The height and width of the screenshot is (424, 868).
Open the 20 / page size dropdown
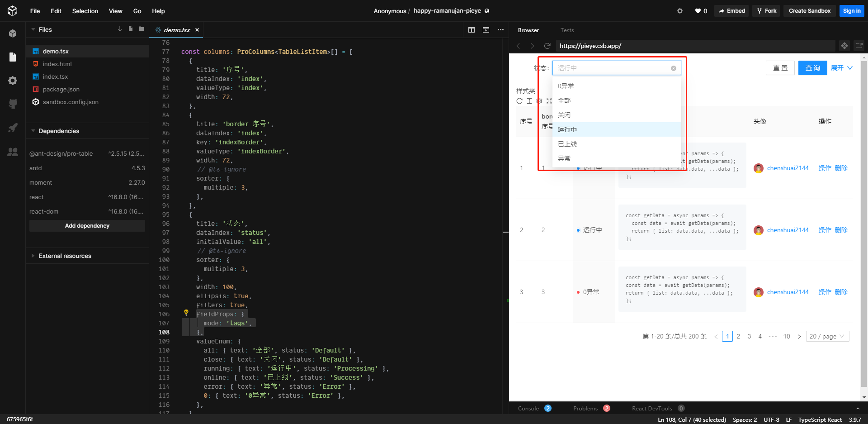click(827, 336)
